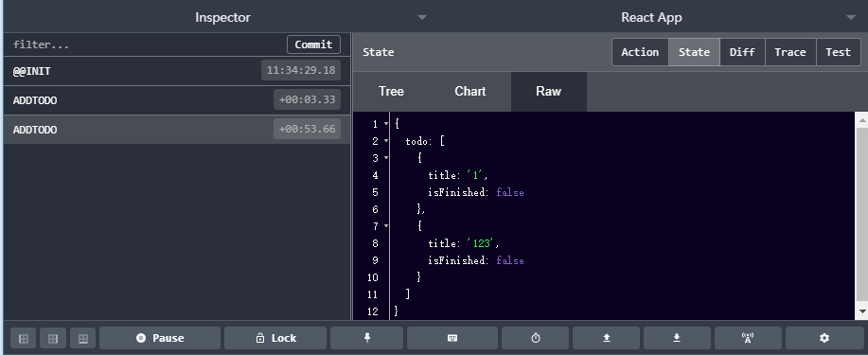Click the title '123' value in code
This screenshot has width=868, height=355.
pyautogui.click(x=482, y=243)
